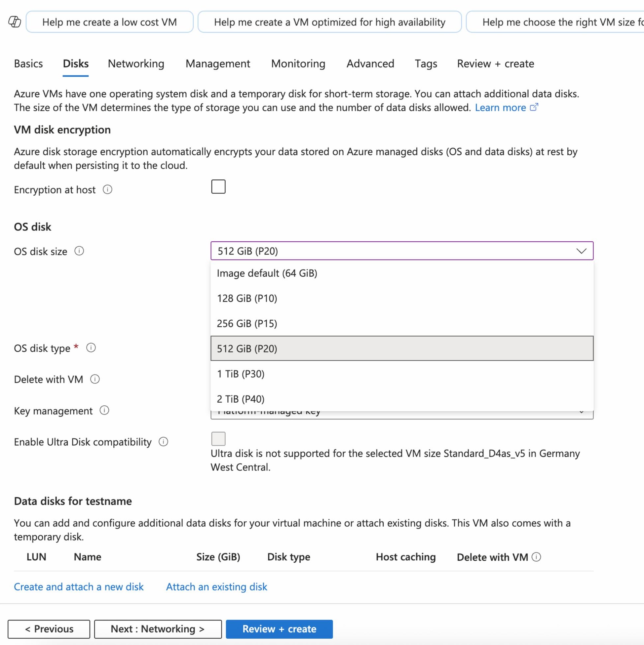Follow the Learn more link
The height and width of the screenshot is (645, 644).
pyautogui.click(x=500, y=107)
